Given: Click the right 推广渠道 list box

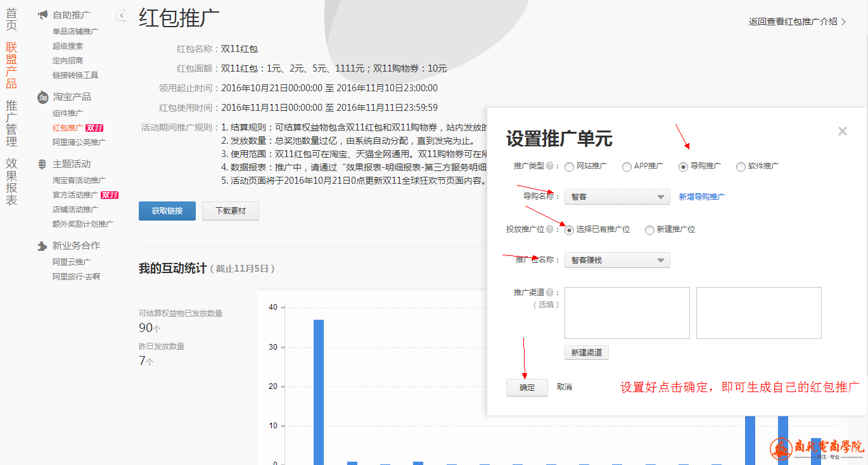Looking at the screenshot, I should (x=759, y=313).
